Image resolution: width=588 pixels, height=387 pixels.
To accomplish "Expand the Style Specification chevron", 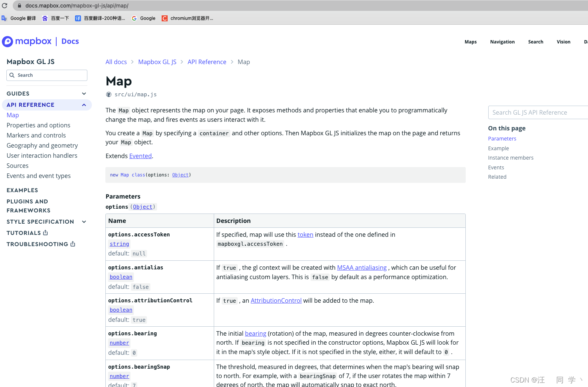I will pyautogui.click(x=84, y=222).
